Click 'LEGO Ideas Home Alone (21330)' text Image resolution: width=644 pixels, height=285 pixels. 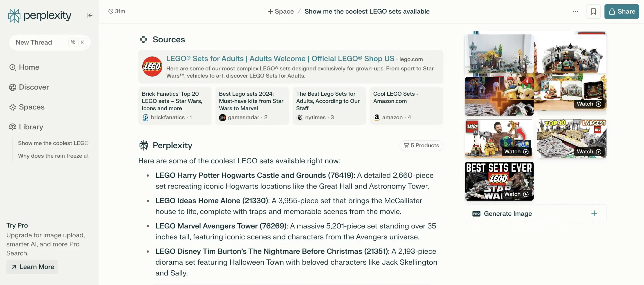click(x=212, y=201)
